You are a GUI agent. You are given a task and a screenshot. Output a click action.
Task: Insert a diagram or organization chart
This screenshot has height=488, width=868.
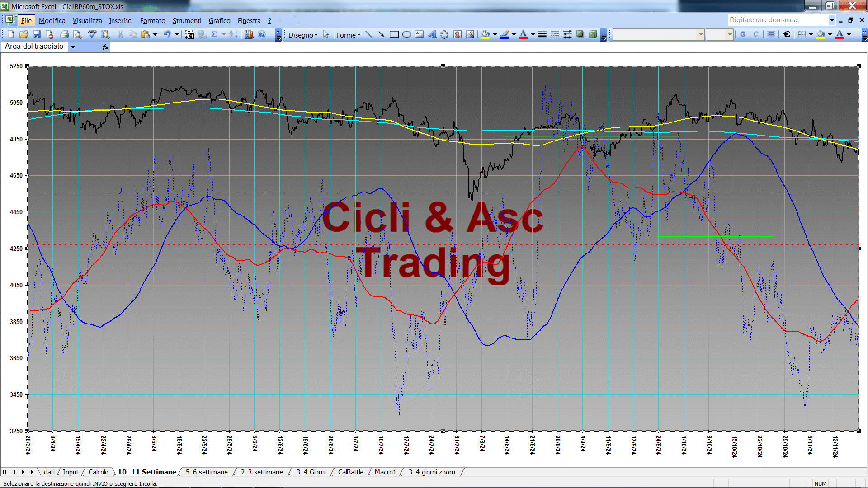[x=444, y=34]
